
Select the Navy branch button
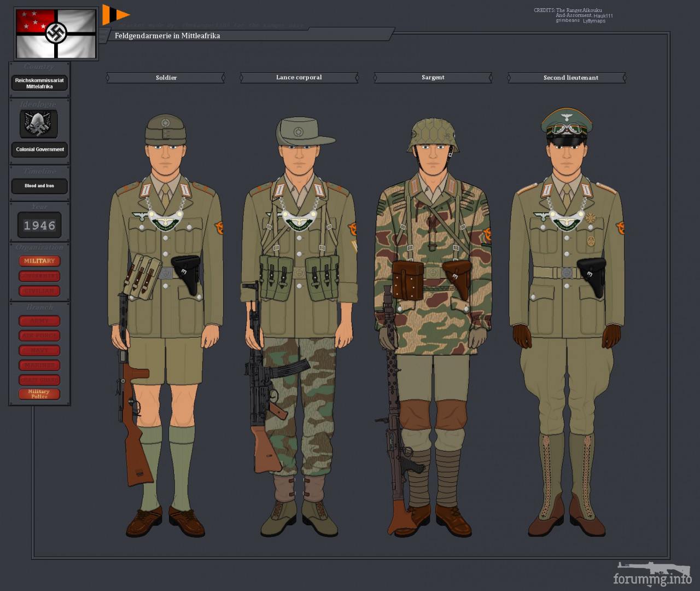pyautogui.click(x=39, y=351)
